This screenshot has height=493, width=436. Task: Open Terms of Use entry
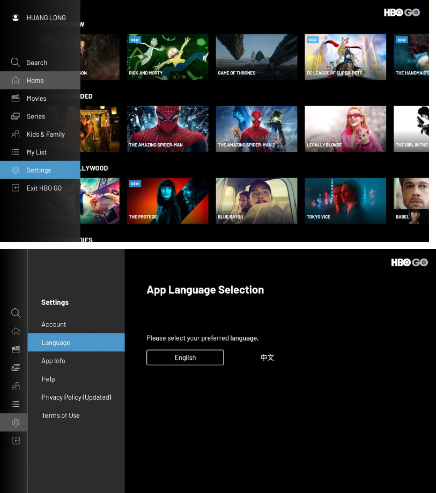click(x=76, y=415)
